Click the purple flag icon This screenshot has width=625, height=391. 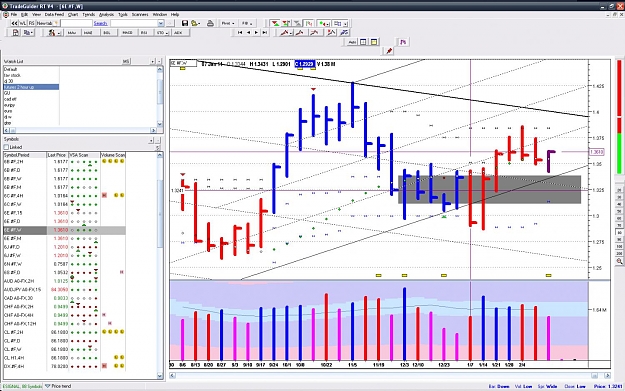[x=403, y=42]
